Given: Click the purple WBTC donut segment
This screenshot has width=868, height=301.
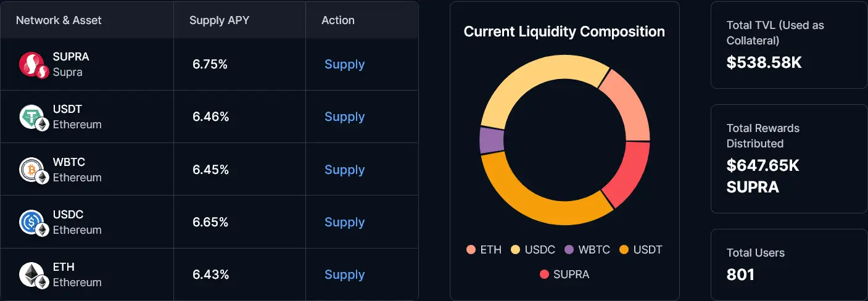Looking at the screenshot, I should [x=491, y=140].
